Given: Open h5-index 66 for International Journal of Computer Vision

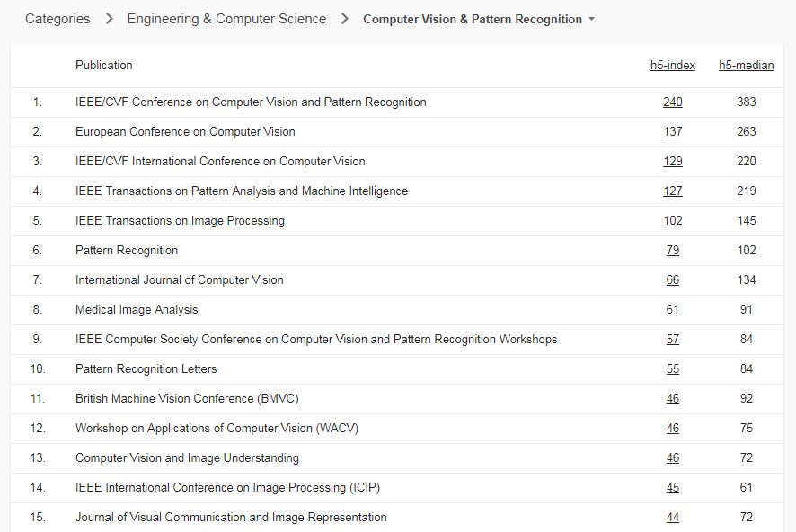Looking at the screenshot, I should pos(673,280).
